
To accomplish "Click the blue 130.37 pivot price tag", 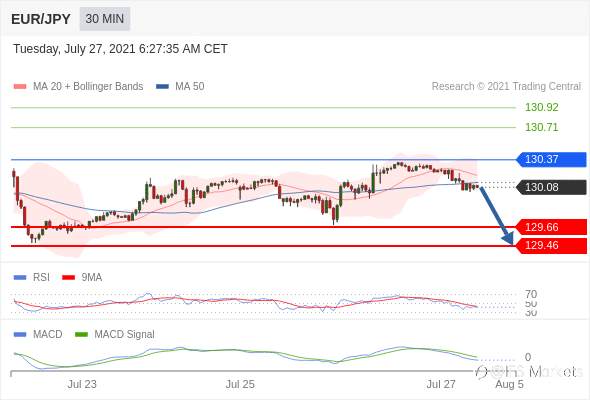I will [x=551, y=159].
